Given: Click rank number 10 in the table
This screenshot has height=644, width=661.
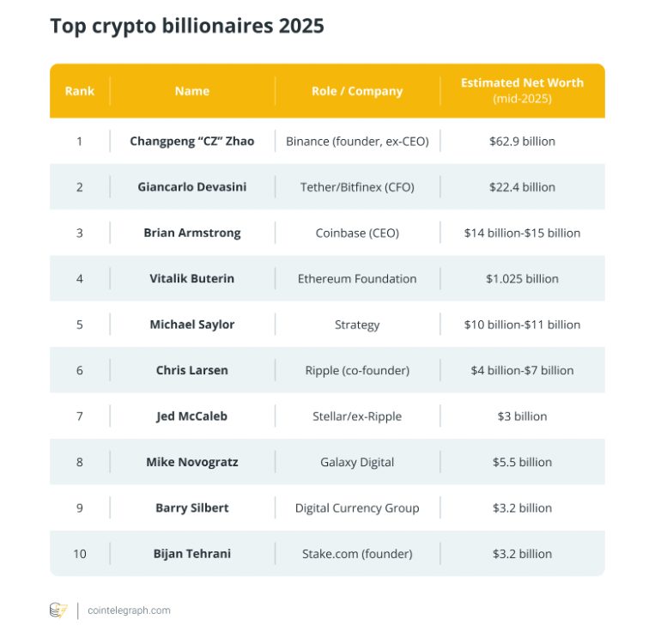Looking at the screenshot, I should pos(80,554).
